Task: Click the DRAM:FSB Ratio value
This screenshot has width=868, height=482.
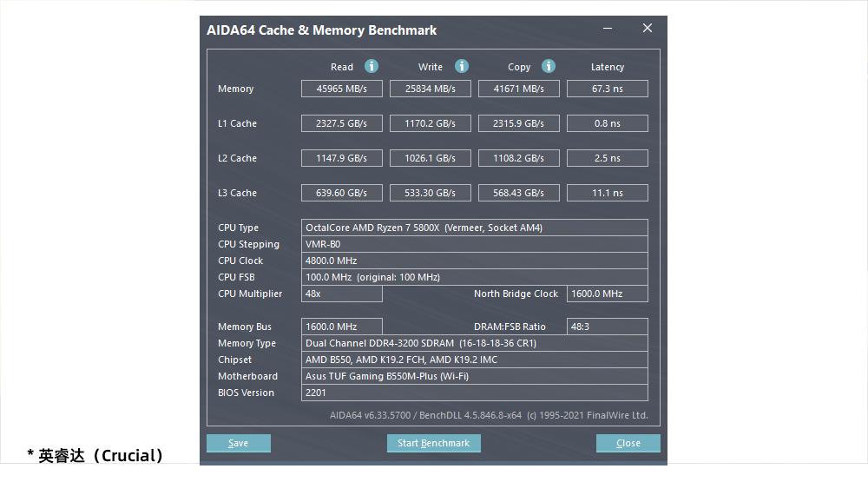Action: [x=607, y=327]
